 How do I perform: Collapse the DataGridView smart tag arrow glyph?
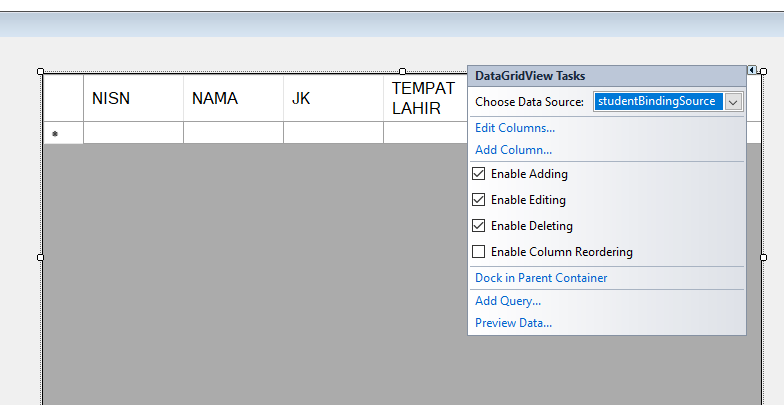click(x=751, y=71)
